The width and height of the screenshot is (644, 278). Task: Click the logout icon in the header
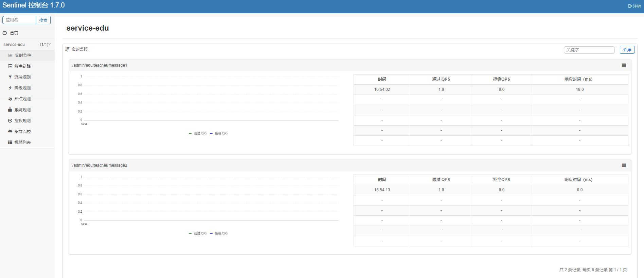pos(630,6)
